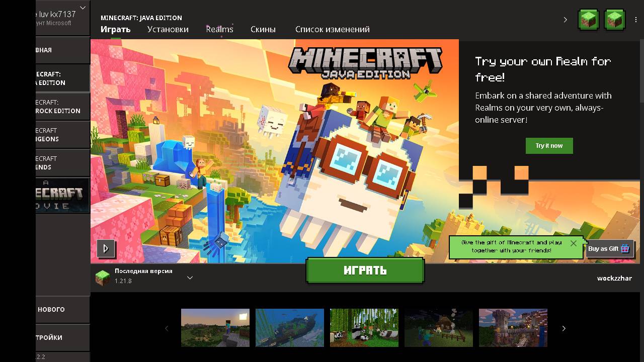Open the Minecraft Movie sidebar banner
Image resolution: width=644 pixels, height=362 pixels.
pyautogui.click(x=63, y=195)
